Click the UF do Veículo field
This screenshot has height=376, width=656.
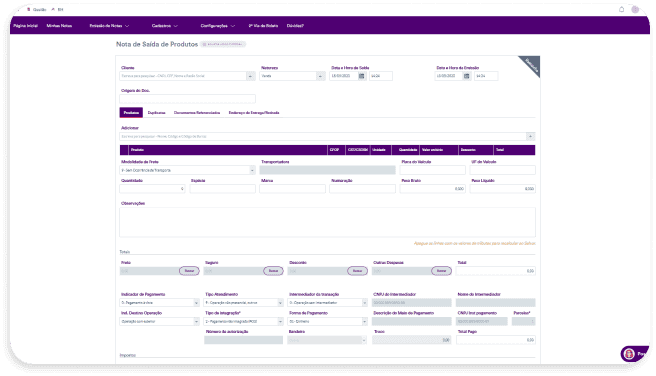(x=502, y=170)
